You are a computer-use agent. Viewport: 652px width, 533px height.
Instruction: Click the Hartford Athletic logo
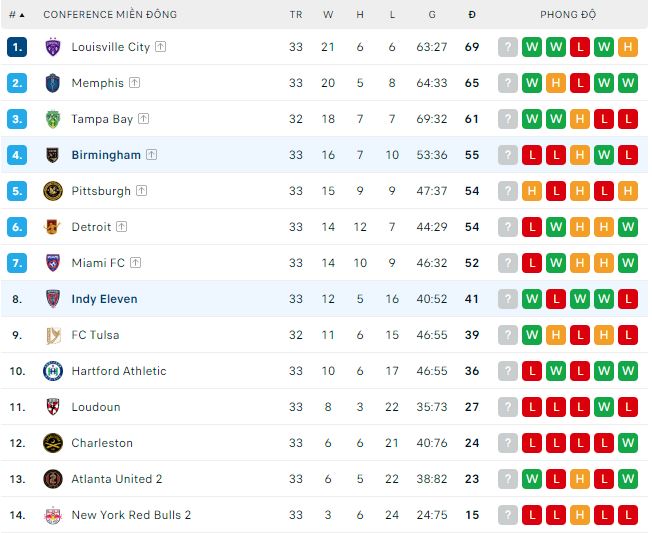click(53, 371)
